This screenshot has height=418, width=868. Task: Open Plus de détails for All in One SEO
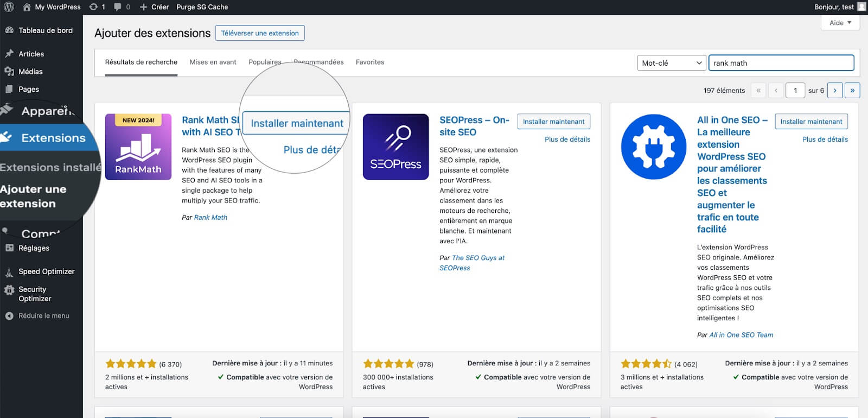pos(825,139)
